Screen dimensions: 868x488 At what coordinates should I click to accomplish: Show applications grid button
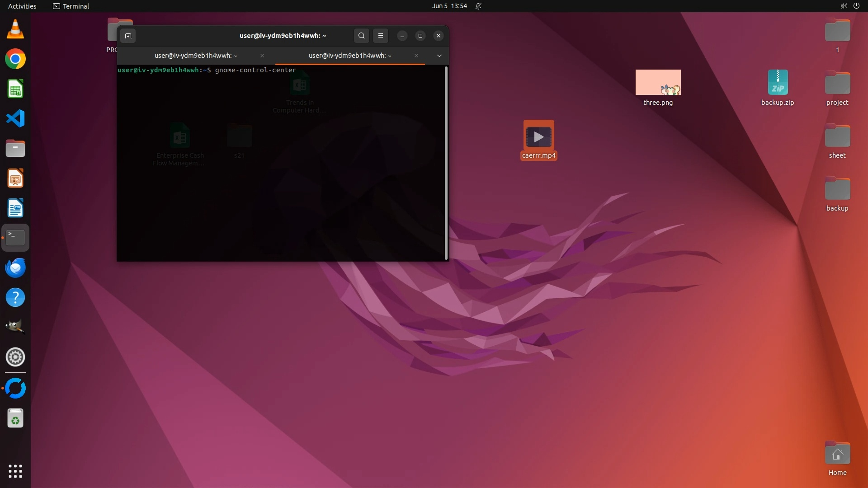15,471
